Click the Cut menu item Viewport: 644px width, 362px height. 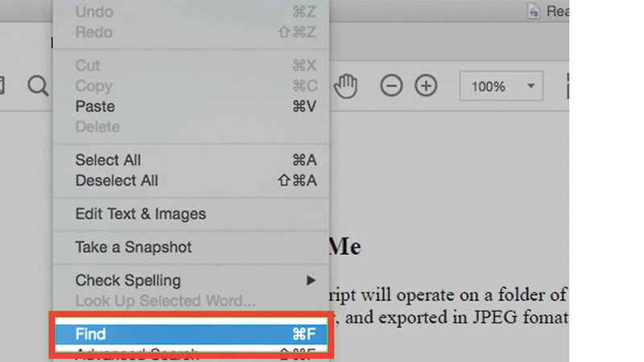pos(87,65)
